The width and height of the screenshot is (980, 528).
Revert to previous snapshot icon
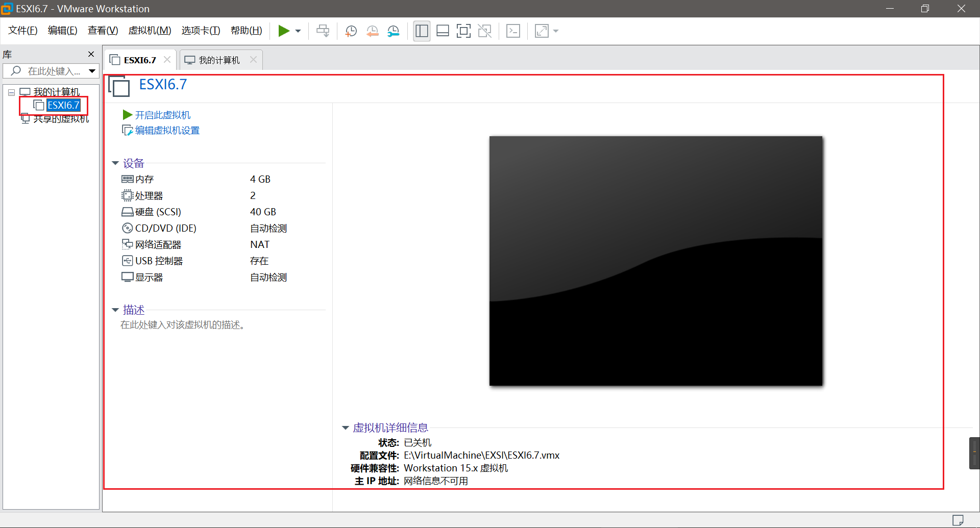click(373, 31)
